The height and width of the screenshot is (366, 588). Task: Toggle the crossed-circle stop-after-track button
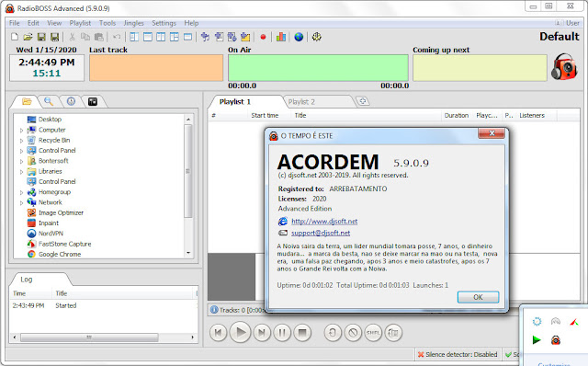353,333
